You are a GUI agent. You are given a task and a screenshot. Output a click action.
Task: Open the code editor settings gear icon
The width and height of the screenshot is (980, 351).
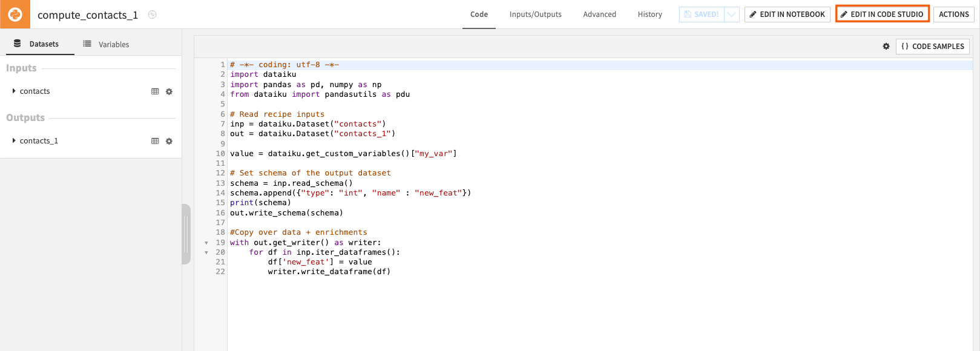coord(886,47)
